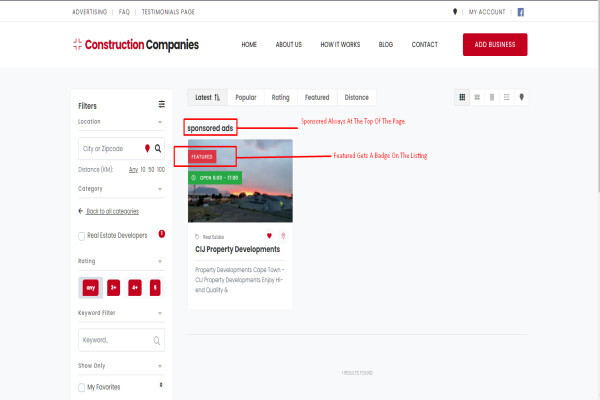Click the geolocate pin in location field

[x=147, y=148]
